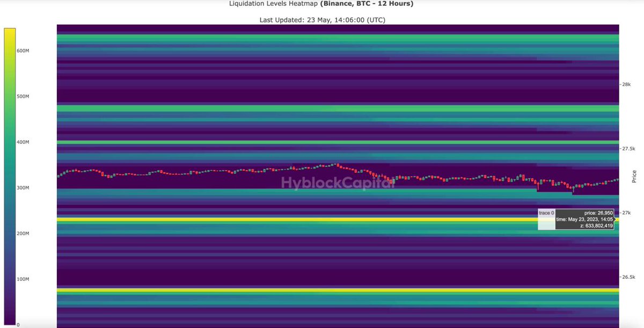Click the trace 0 tooltip label
This screenshot has height=328, width=644.
point(546,213)
